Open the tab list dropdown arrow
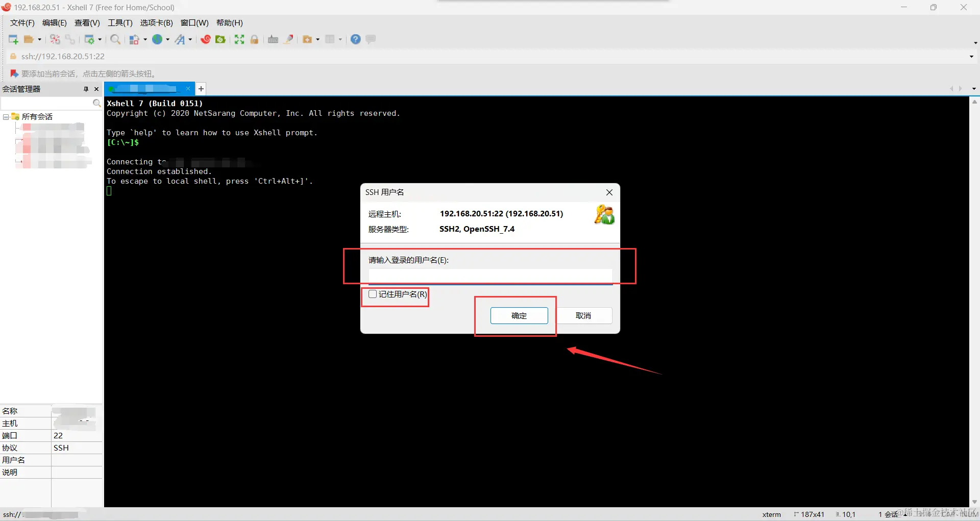980x521 pixels. [x=974, y=89]
